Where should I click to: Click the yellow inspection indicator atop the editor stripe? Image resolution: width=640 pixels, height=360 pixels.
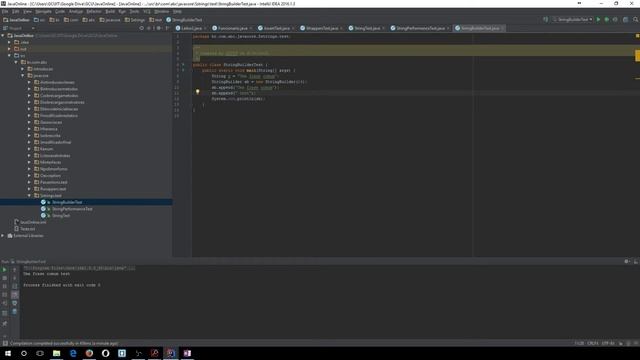point(637,36)
